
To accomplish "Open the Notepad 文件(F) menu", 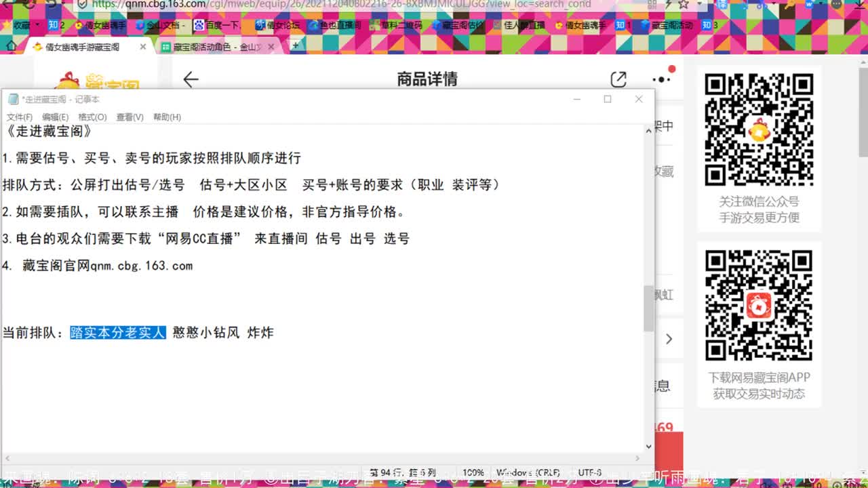I will point(19,117).
